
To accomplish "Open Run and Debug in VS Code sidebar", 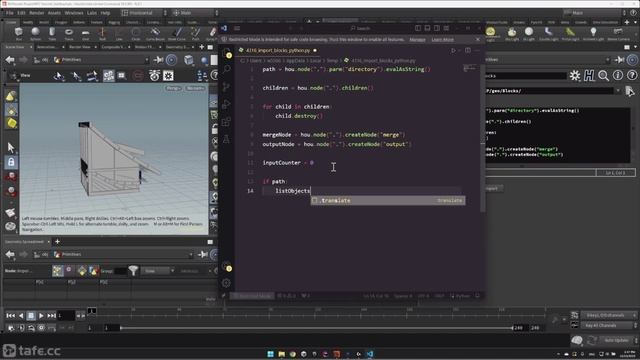I will [227, 104].
